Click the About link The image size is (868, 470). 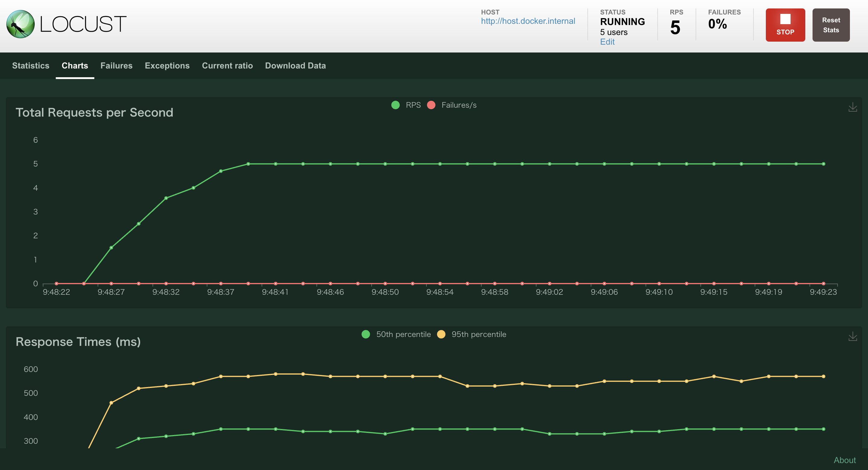tap(844, 460)
